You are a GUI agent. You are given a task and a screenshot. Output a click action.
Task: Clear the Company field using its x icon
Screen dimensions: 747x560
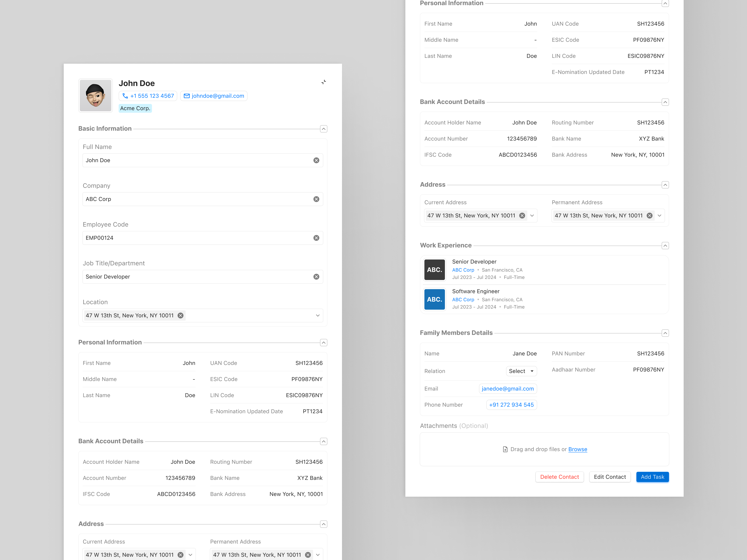[x=316, y=199]
